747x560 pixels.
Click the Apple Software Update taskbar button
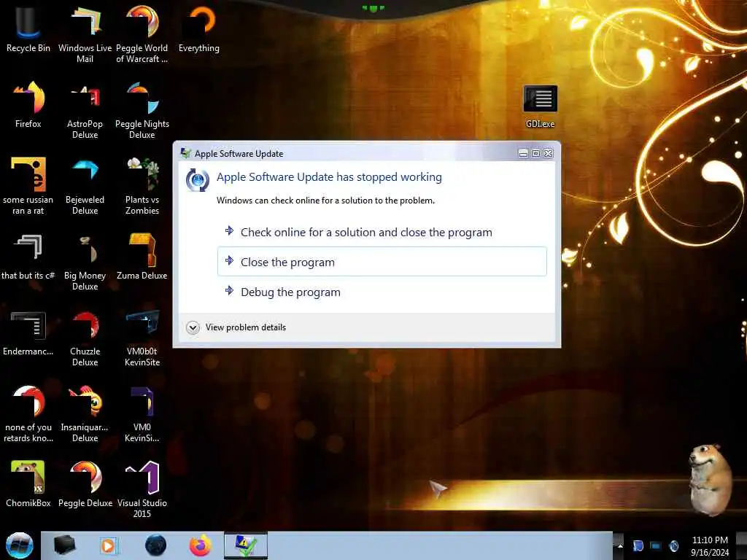pos(246,545)
